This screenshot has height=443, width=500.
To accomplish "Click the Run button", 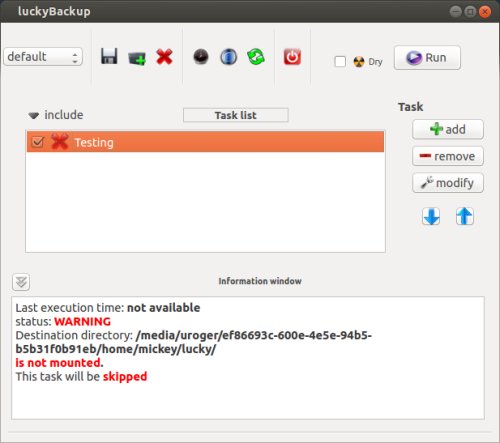I will tap(427, 58).
